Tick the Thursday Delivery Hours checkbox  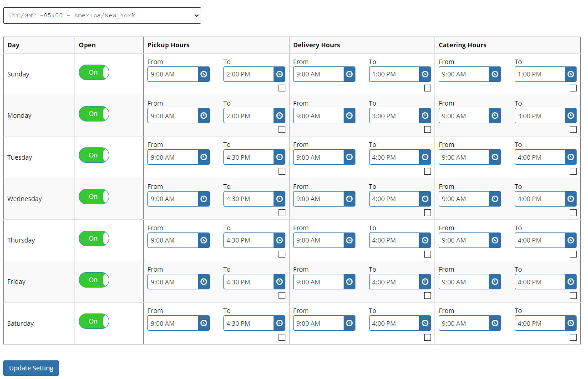427,254
